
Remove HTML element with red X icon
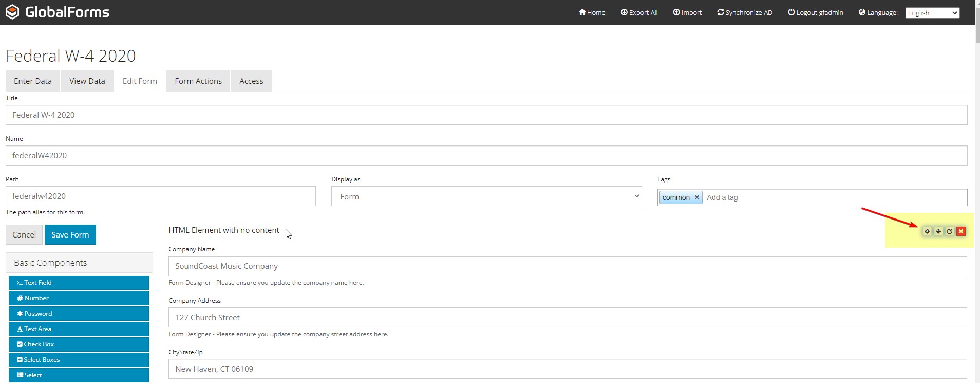(x=961, y=231)
